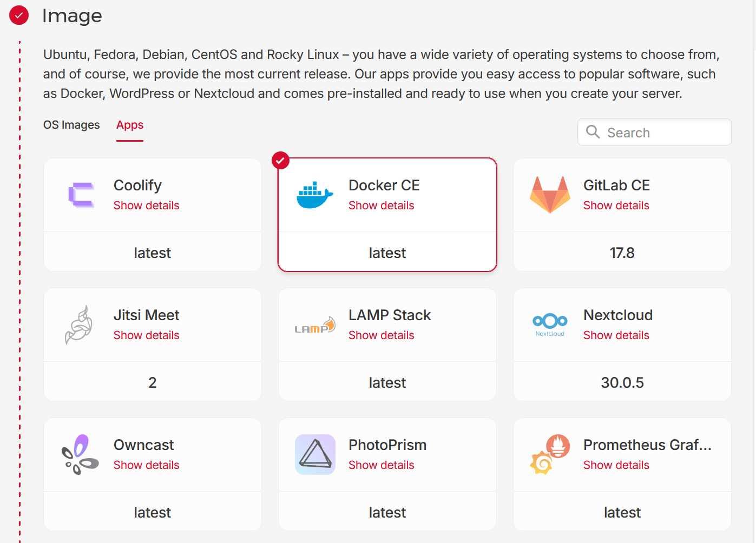Screen dimensions: 756x543
Task: Select the Apps tab
Action: tap(130, 125)
